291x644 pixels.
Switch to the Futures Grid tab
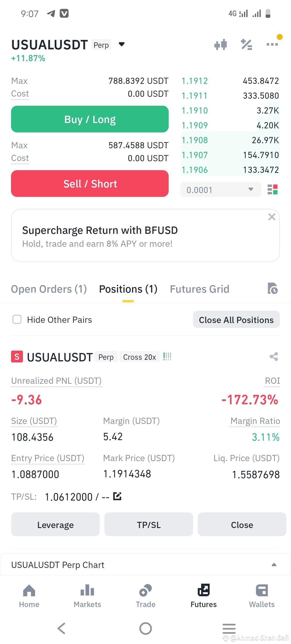coord(199,289)
